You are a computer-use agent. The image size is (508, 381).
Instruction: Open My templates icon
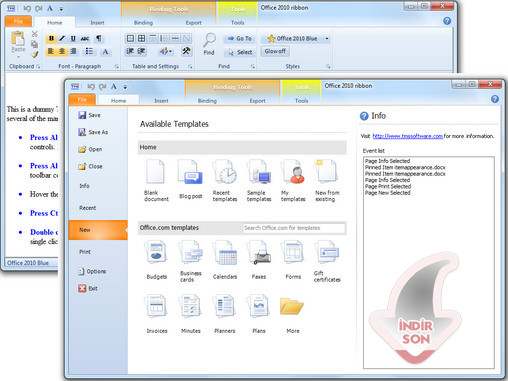click(x=293, y=180)
